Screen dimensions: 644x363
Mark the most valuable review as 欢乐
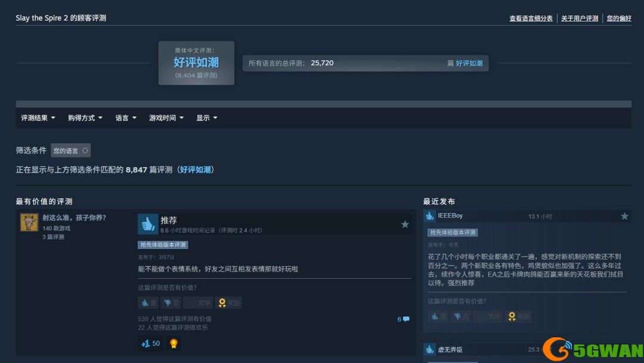point(199,303)
